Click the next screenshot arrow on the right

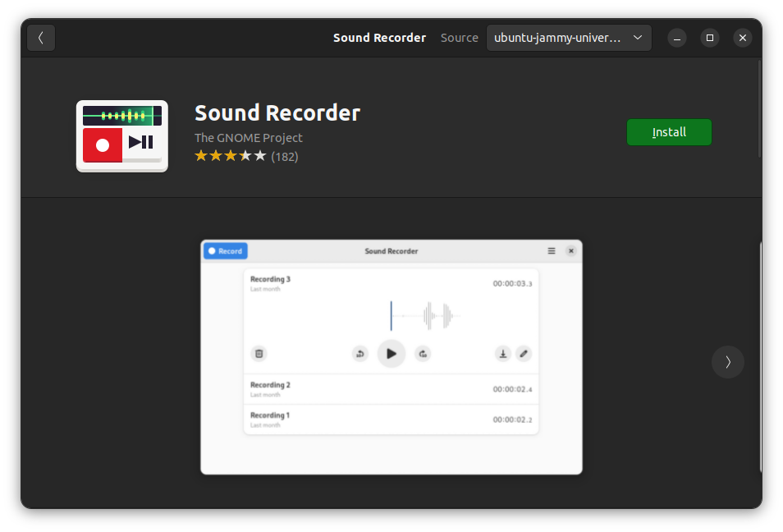tap(727, 362)
